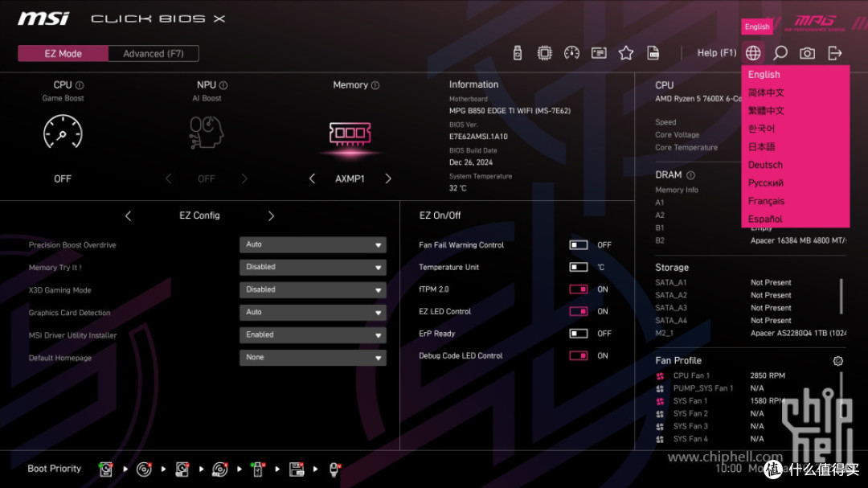Open Favorites star icon
The height and width of the screenshot is (488, 868).
tap(625, 53)
